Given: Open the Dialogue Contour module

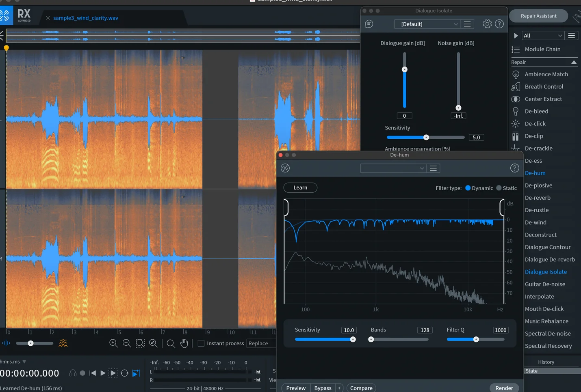Looking at the screenshot, I should click(548, 247).
